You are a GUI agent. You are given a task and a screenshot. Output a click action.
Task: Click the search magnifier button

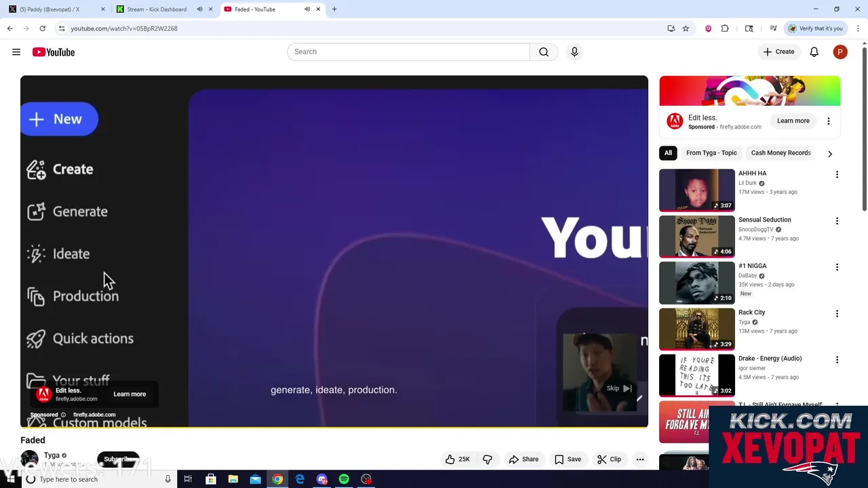click(x=544, y=52)
